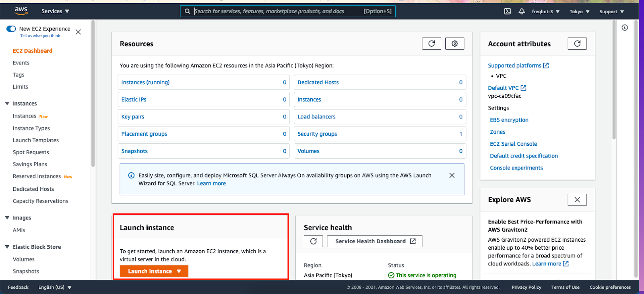Select EC2 Dashboard in sidebar
Screen dimensions: 644x294
(33, 51)
